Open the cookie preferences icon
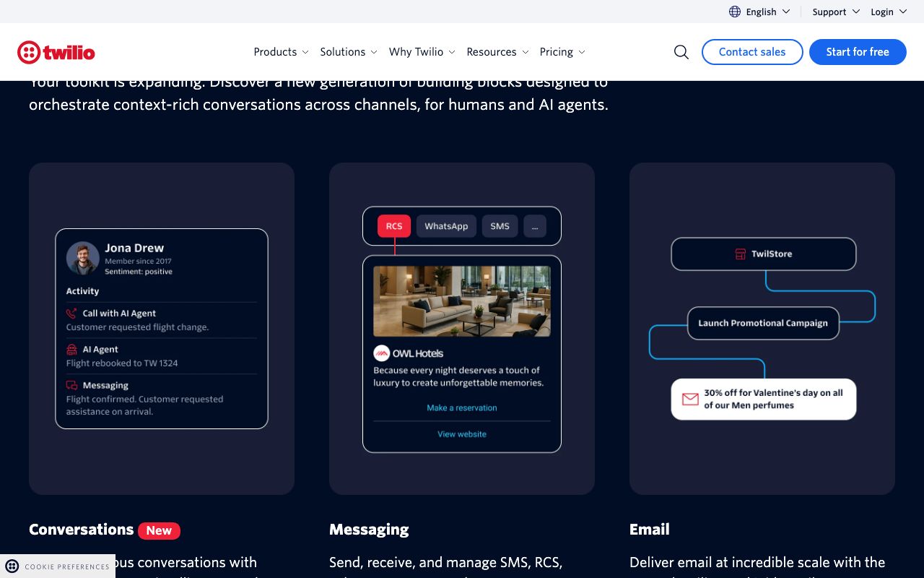The height and width of the screenshot is (578, 924). pos(12,566)
